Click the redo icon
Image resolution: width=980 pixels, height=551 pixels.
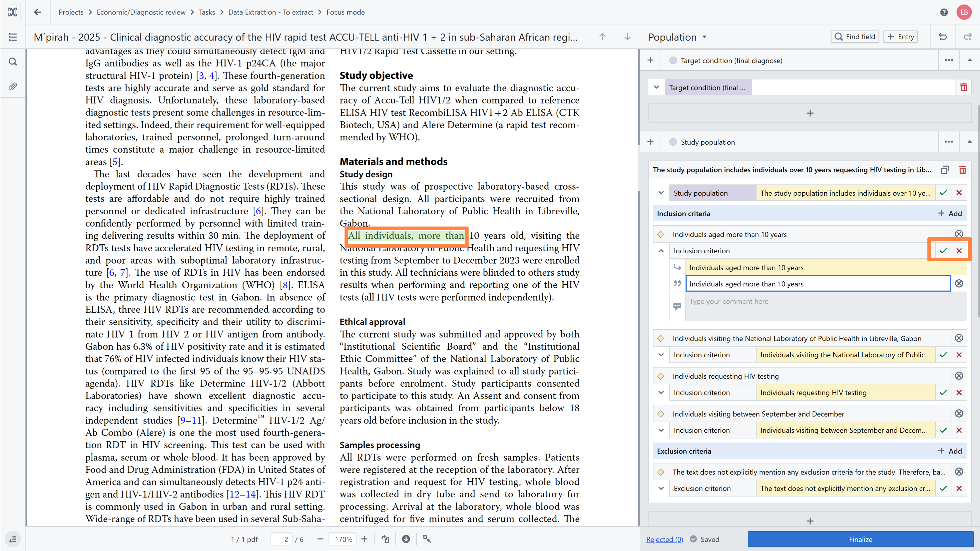click(x=967, y=37)
